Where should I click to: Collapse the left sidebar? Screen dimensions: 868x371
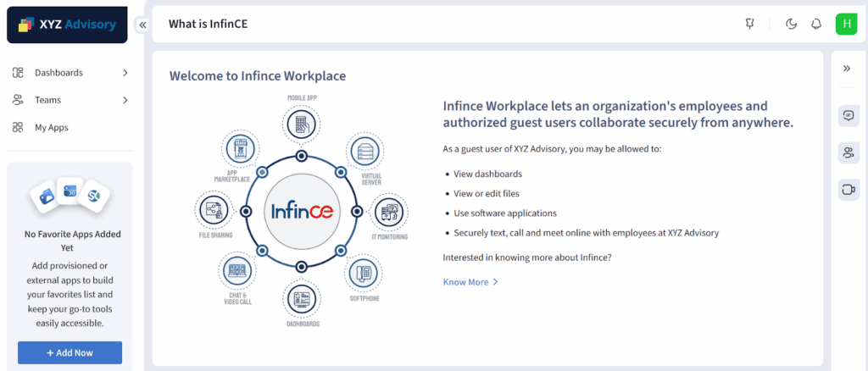pos(142,25)
